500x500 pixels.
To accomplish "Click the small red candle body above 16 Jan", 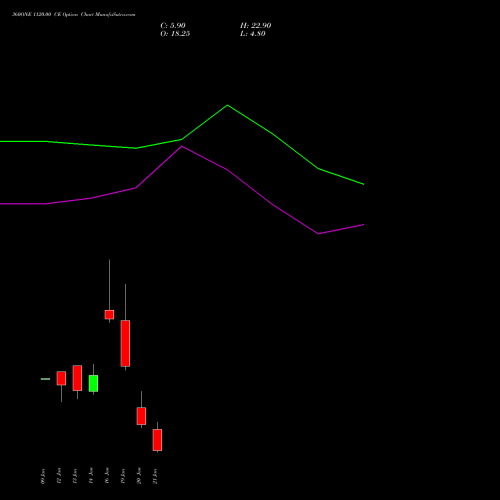I will tap(109, 315).
